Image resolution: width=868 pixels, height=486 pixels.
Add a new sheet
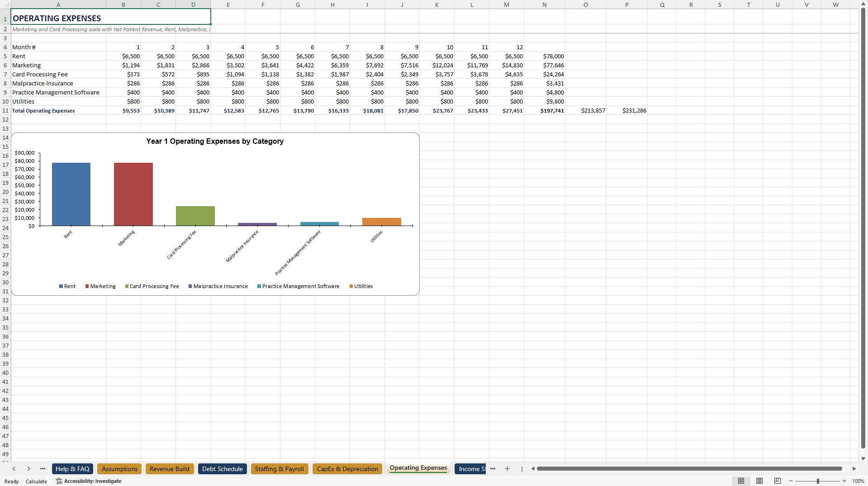(507, 469)
